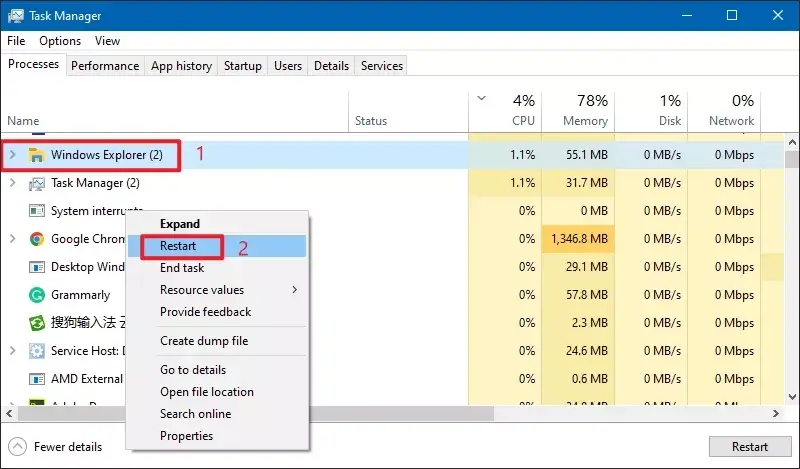Click vertical scrollbar up arrow

[x=792, y=142]
